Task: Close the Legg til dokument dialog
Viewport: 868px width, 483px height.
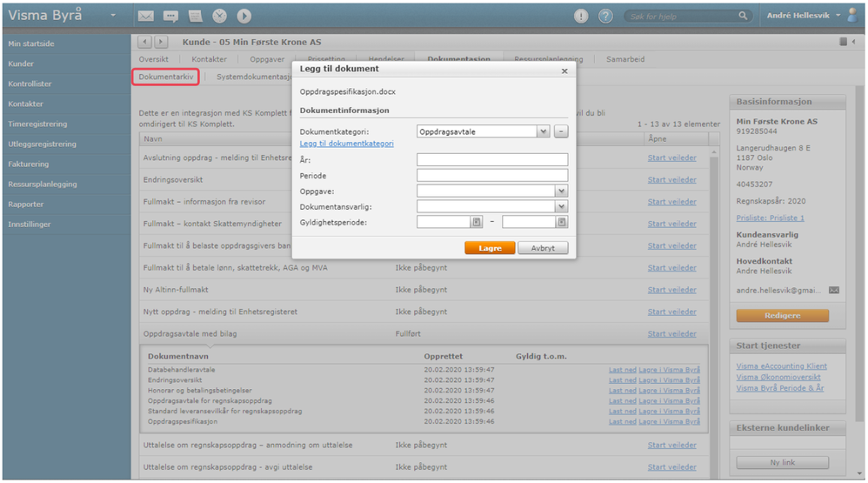Action: tap(564, 70)
